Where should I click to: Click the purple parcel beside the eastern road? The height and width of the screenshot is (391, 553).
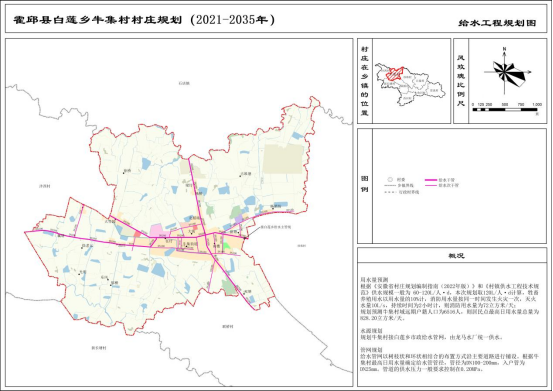point(239,219)
